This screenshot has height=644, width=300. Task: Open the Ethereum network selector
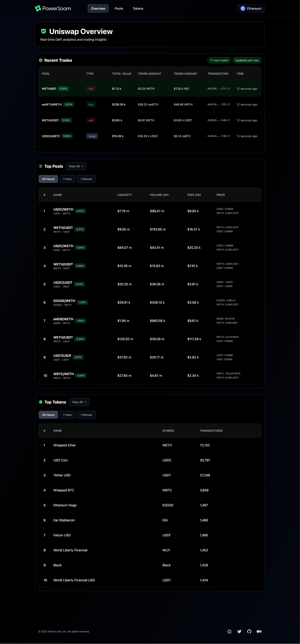click(251, 9)
